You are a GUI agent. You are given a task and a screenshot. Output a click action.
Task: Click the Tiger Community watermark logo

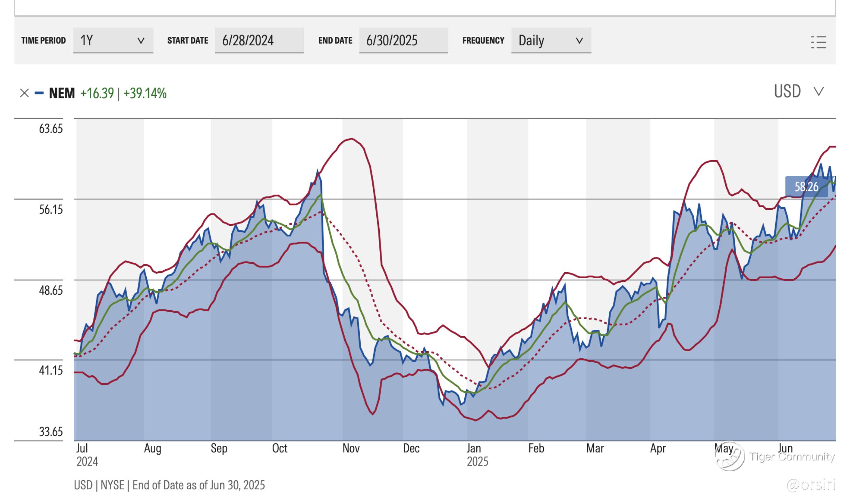(x=730, y=457)
